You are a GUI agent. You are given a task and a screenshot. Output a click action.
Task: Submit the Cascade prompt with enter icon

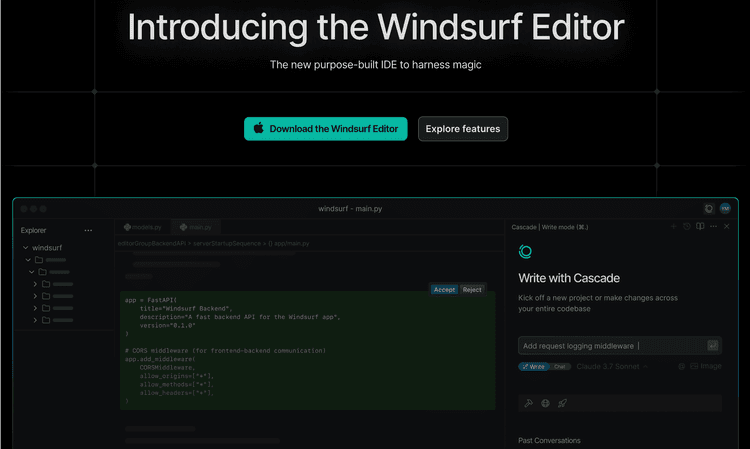713,345
